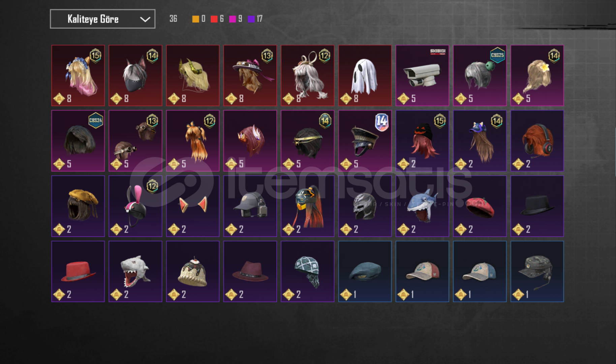
Task: Select the red beret item
Action: 480,206
